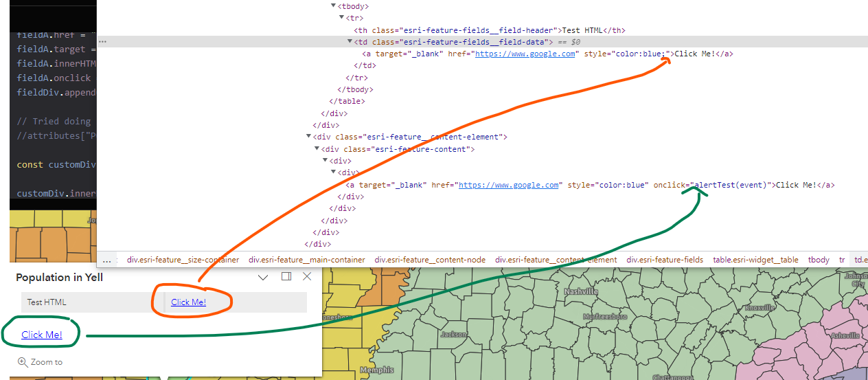Click the Zoom to action
The width and height of the screenshot is (868, 380).
(41, 361)
